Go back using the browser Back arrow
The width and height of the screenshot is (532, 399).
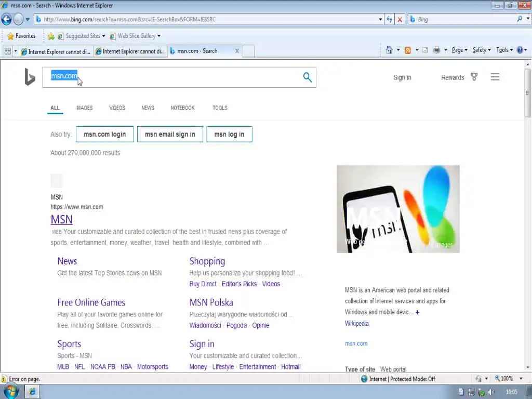[x=6, y=19]
